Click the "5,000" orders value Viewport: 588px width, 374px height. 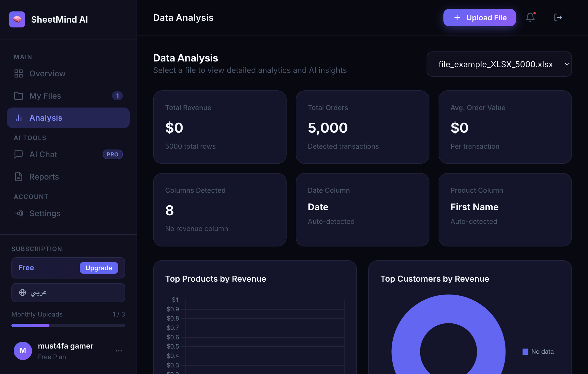pos(328,128)
